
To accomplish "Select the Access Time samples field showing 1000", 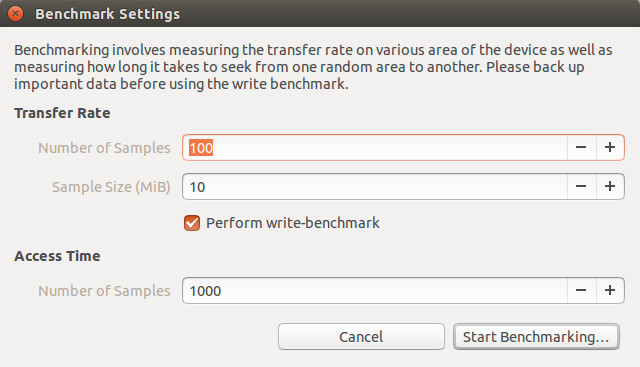I will (375, 291).
